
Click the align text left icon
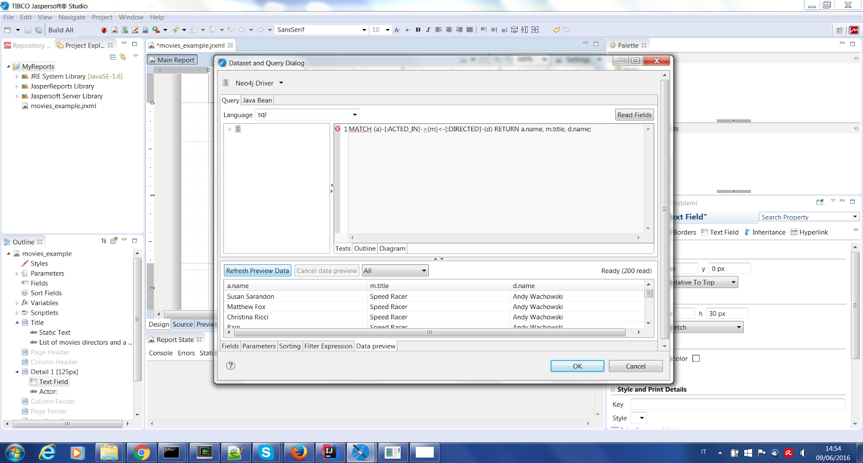[x=439, y=30]
